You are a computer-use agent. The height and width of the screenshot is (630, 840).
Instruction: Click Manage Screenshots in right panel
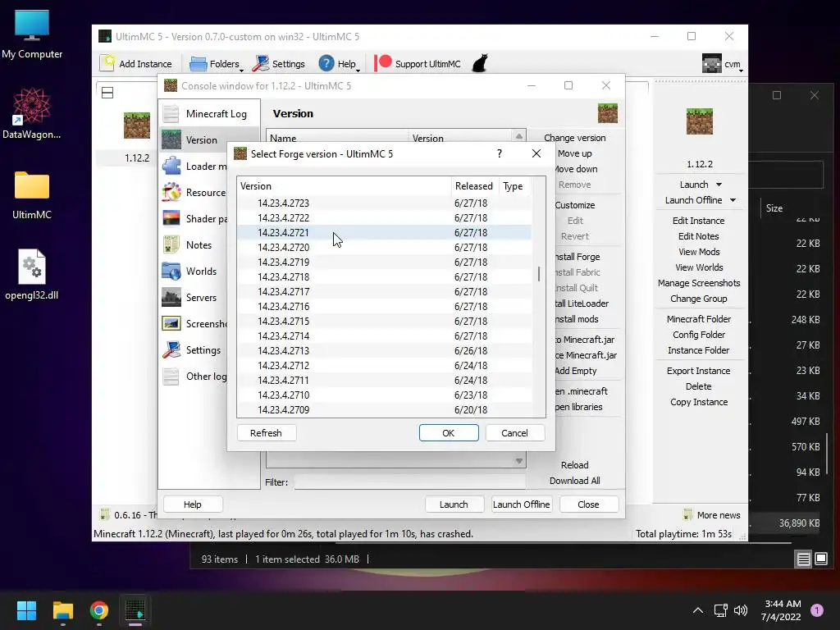pyautogui.click(x=699, y=283)
